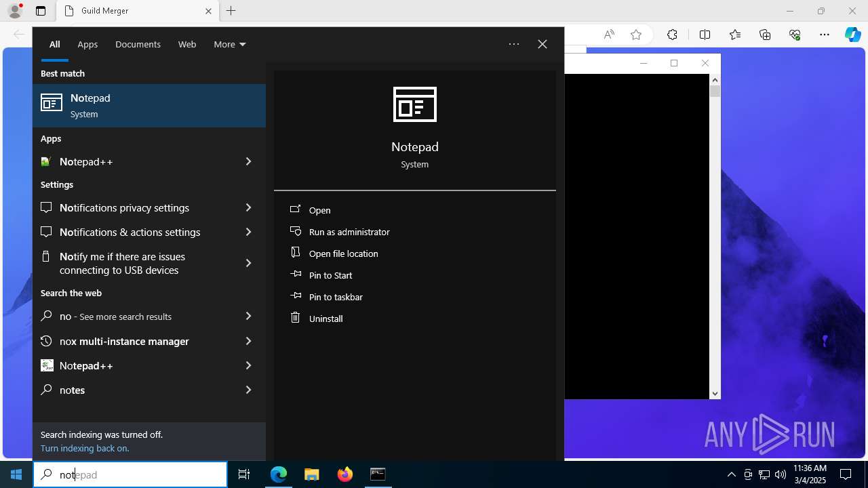The width and height of the screenshot is (868, 488).
Task: Open Notepad best match result
Action: tap(149, 106)
